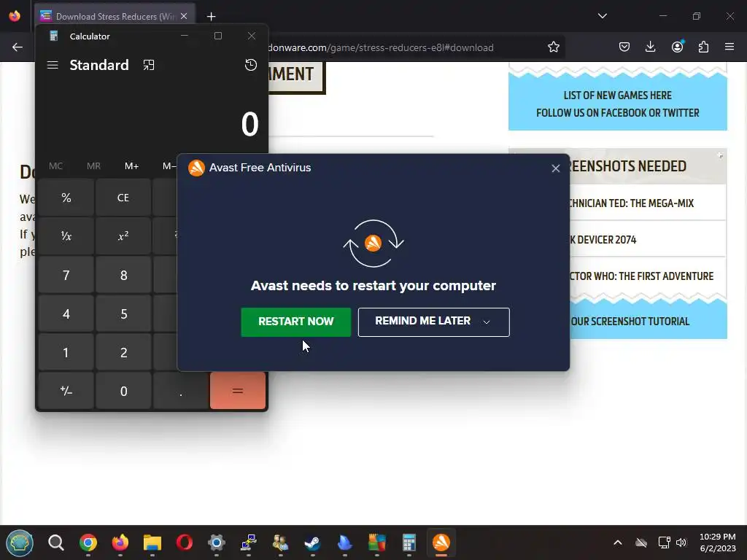Open the colorful blocks app on taskbar
This screenshot has width=747, height=560.
377,542
